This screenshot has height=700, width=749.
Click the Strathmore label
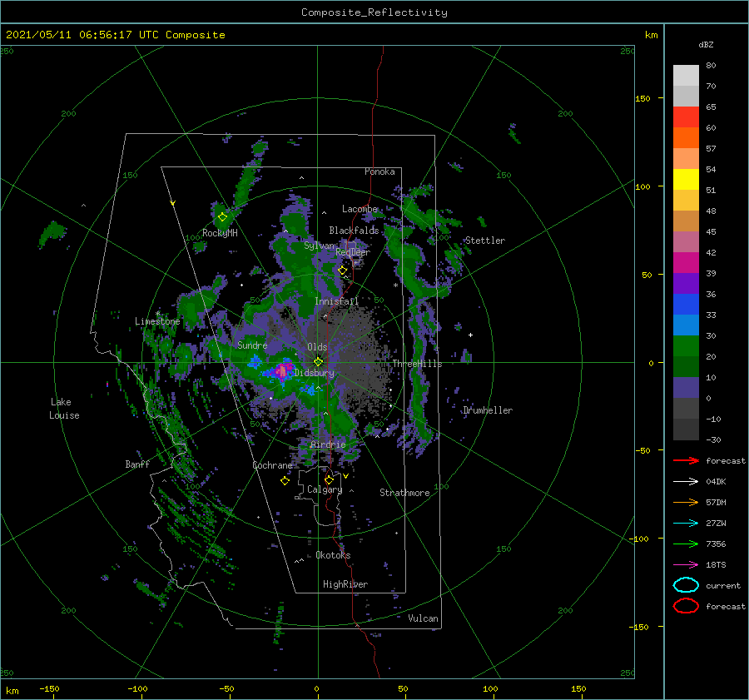point(404,493)
